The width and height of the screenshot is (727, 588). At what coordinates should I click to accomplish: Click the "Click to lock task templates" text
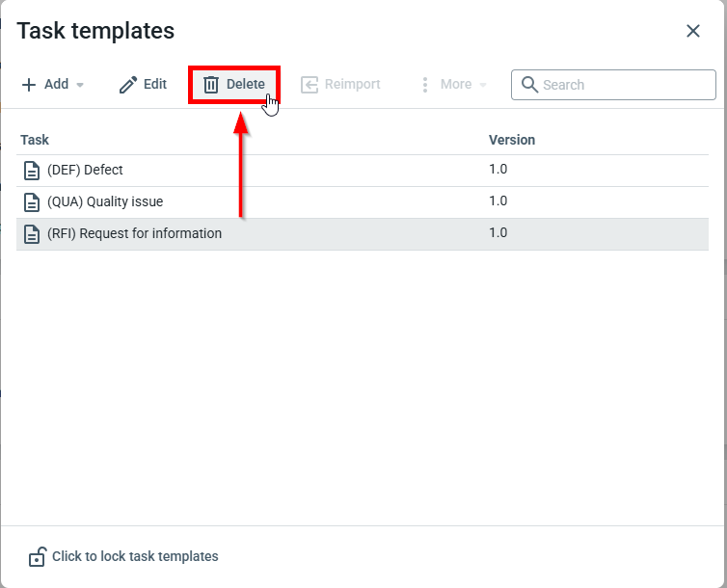[x=135, y=556]
